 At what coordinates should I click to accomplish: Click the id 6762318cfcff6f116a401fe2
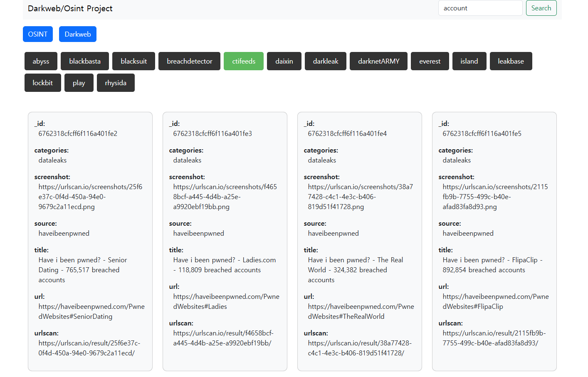pyautogui.click(x=78, y=133)
